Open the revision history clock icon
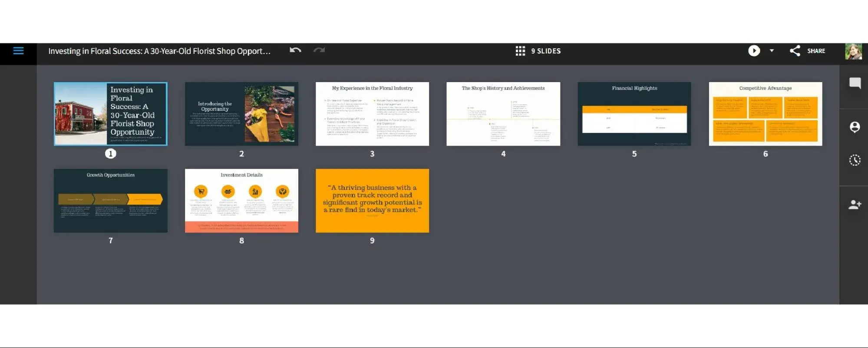This screenshot has height=348, width=868. [x=855, y=160]
